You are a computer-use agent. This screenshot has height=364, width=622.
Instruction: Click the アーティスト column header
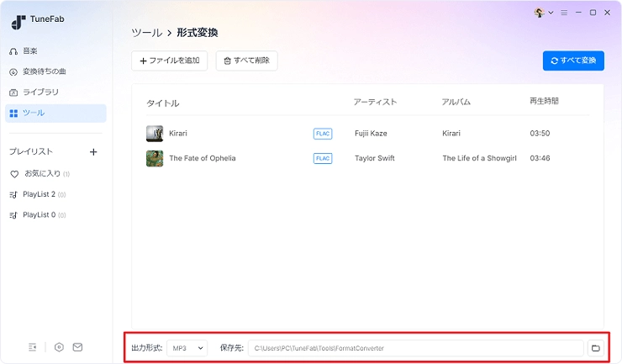click(x=375, y=102)
